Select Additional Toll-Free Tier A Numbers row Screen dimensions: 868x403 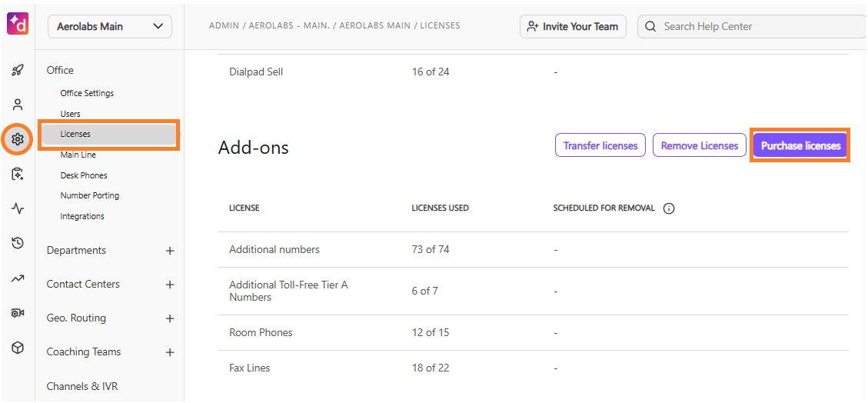pyautogui.click(x=533, y=291)
